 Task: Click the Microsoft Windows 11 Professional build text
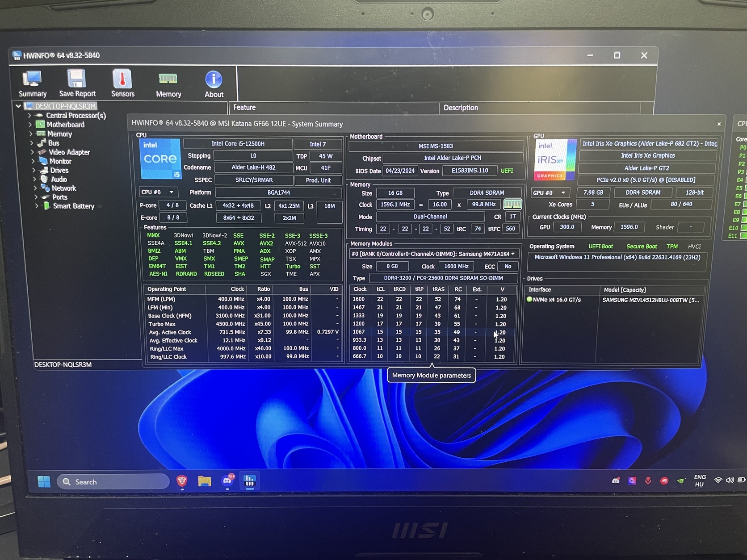click(617, 257)
